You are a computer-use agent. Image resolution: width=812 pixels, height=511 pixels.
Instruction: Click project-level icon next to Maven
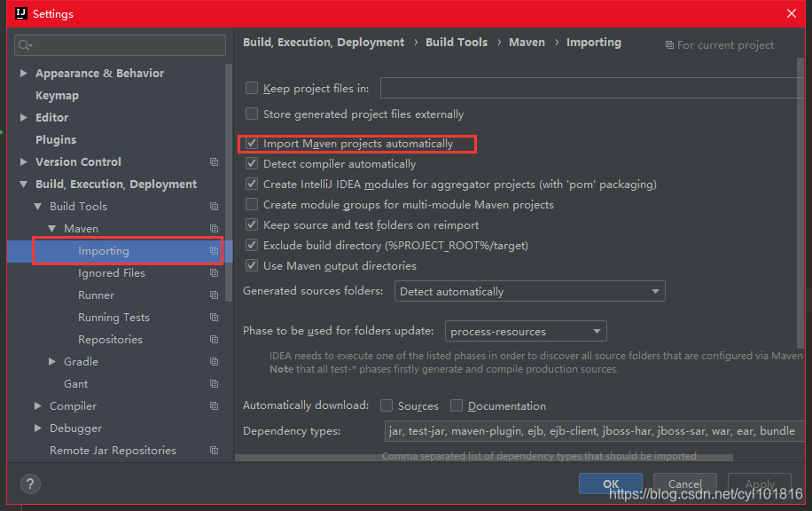tap(214, 229)
